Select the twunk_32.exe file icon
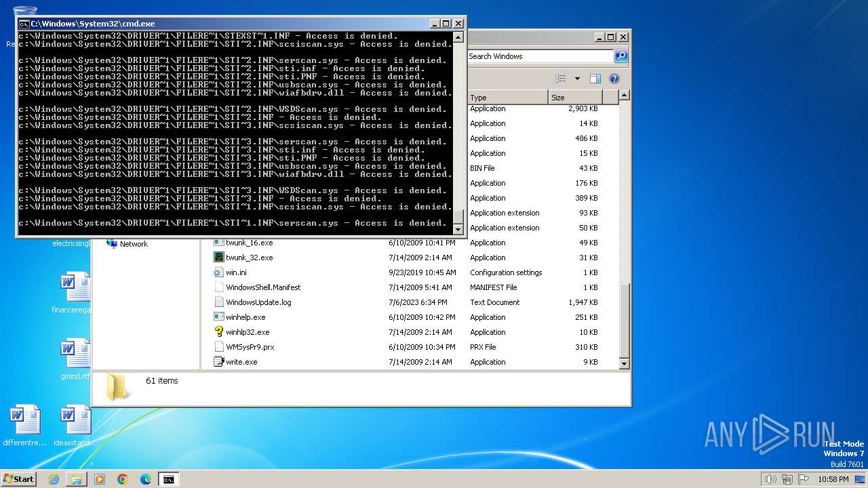The width and height of the screenshot is (868, 488). [218, 258]
